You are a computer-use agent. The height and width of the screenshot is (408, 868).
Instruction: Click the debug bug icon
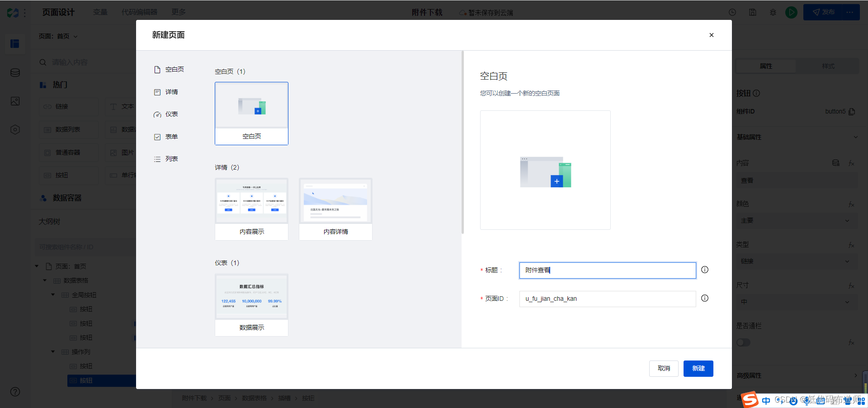(x=773, y=12)
